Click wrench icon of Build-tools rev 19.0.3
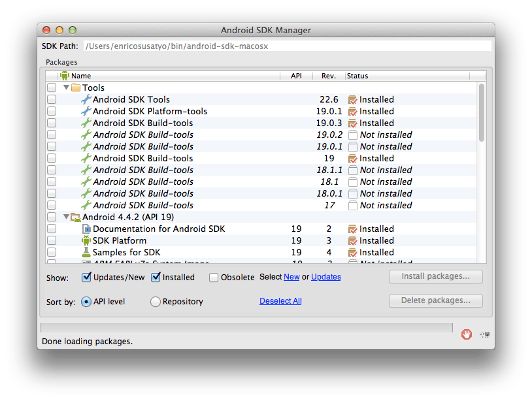This screenshot has height=401, width=532. [86, 123]
